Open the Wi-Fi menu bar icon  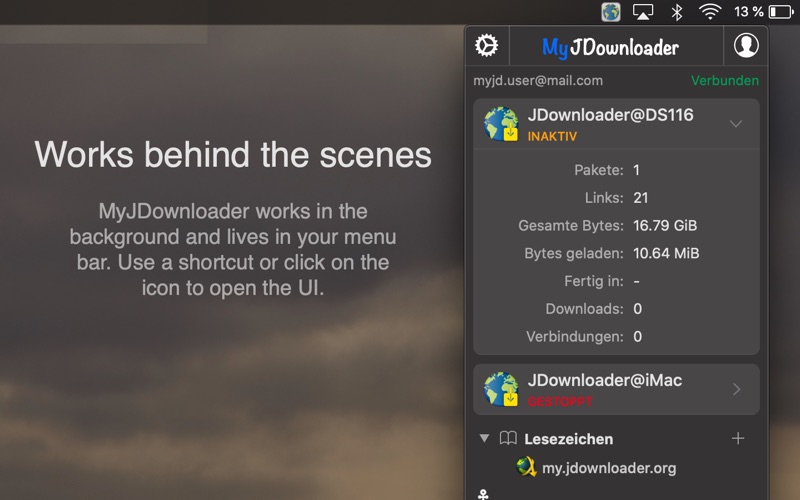[x=710, y=11]
